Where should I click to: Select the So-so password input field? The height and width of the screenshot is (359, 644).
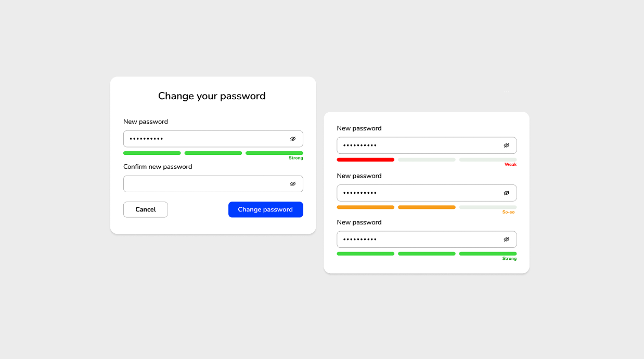pos(416,193)
